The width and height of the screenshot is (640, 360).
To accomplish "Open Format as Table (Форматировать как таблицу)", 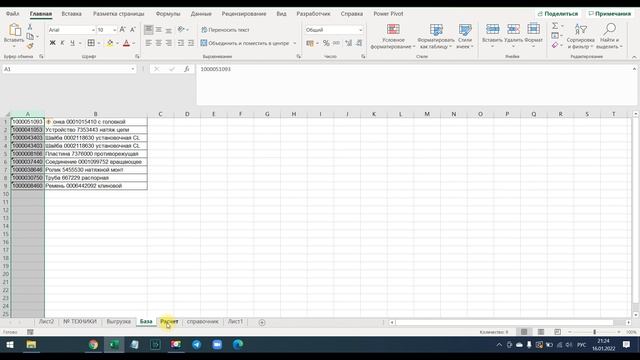I will click(436, 36).
